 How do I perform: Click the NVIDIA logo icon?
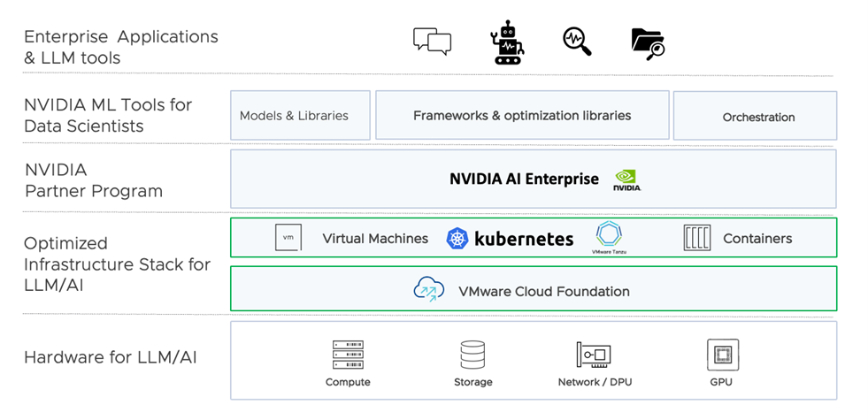627,180
